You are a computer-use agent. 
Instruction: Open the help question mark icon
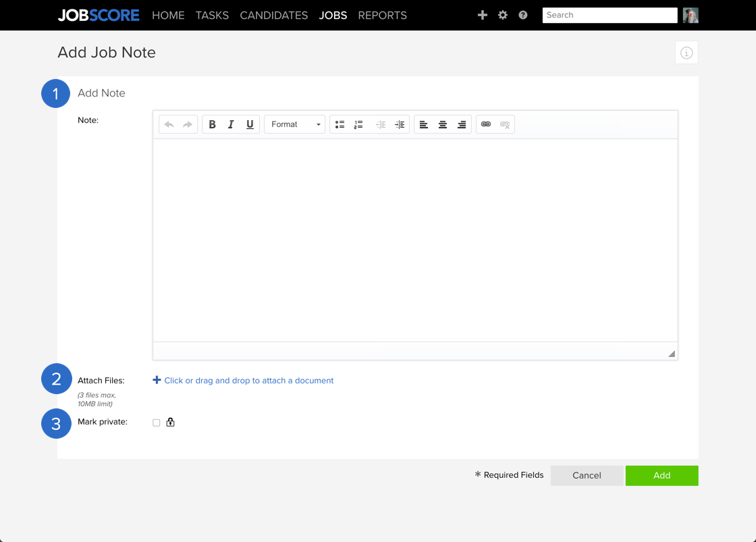click(523, 15)
